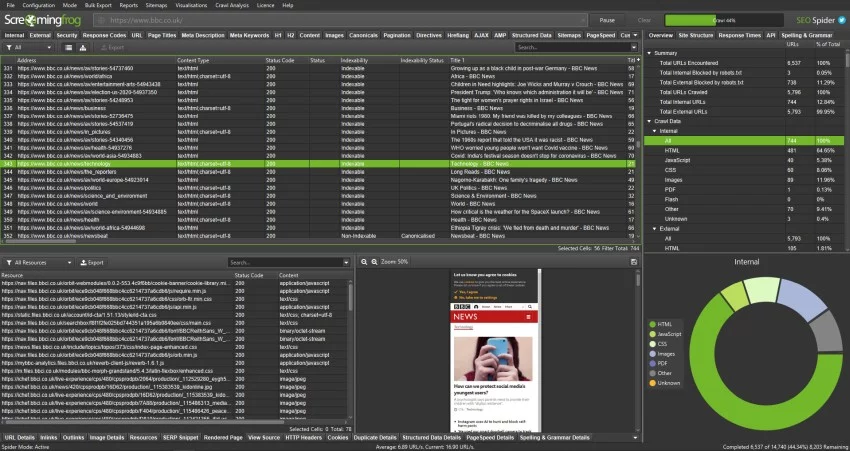Click the URL address input field
The image size is (850, 451).
(x=340, y=21)
